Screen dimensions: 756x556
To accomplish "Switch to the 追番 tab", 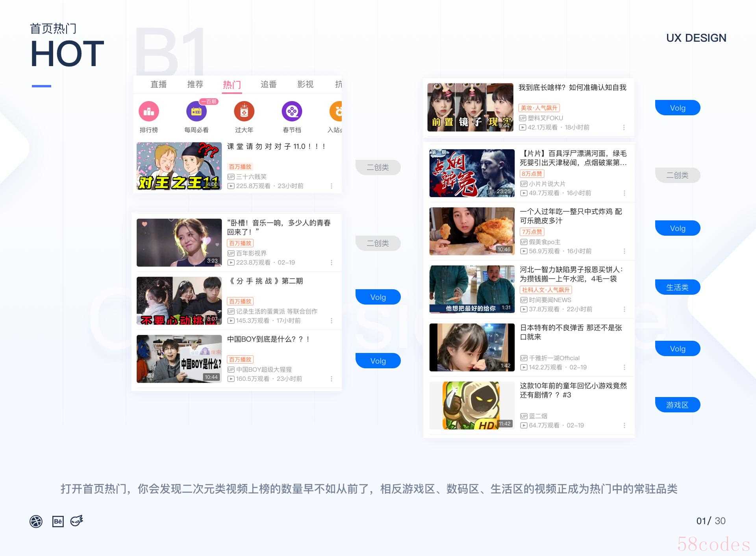I will (269, 84).
